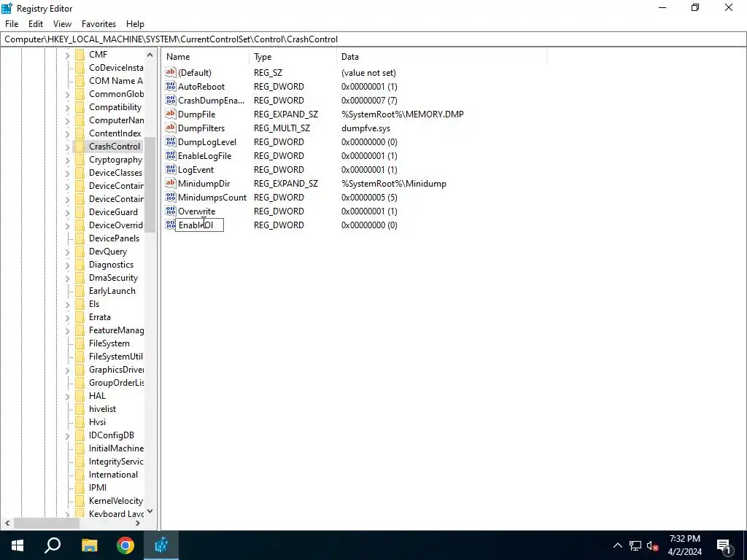Select the International tree item
This screenshot has width=747, height=560.
[113, 475]
